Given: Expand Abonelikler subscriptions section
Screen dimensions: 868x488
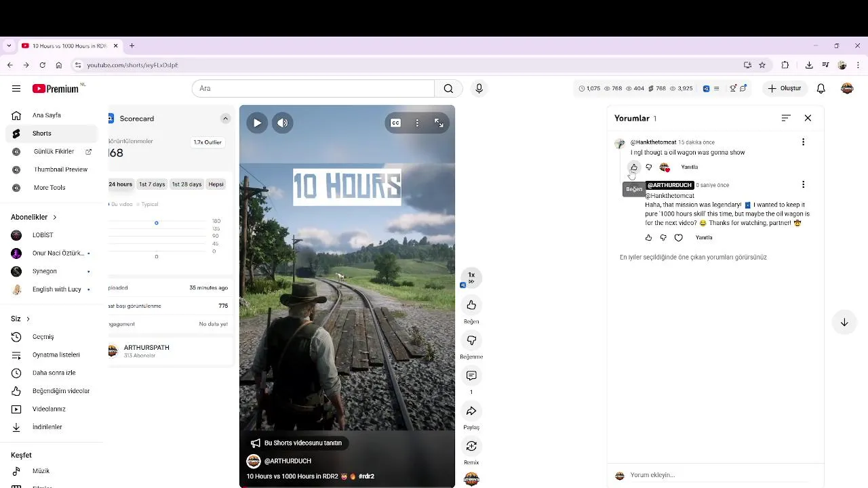Looking at the screenshot, I should [34, 217].
